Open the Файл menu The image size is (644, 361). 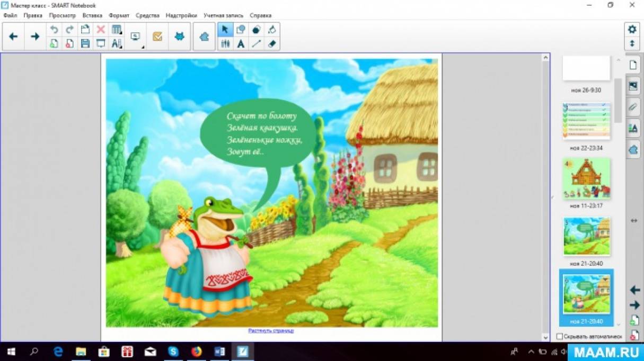point(10,15)
